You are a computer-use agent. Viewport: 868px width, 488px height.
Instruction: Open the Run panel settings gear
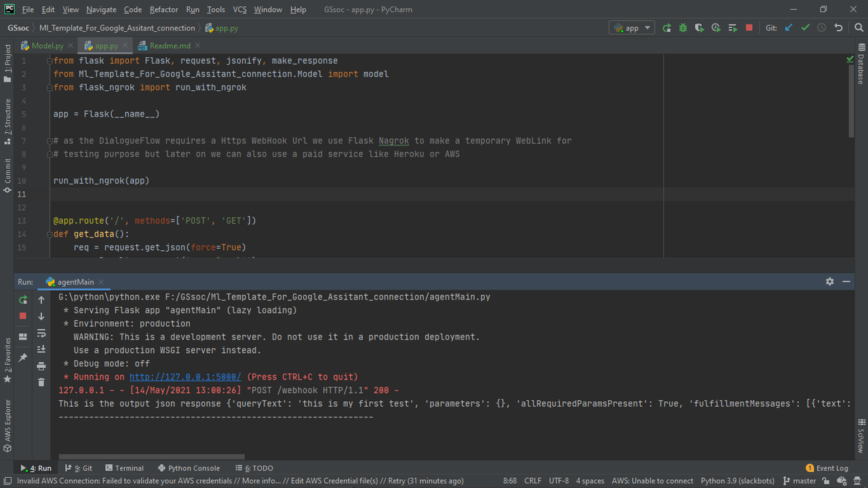click(830, 281)
